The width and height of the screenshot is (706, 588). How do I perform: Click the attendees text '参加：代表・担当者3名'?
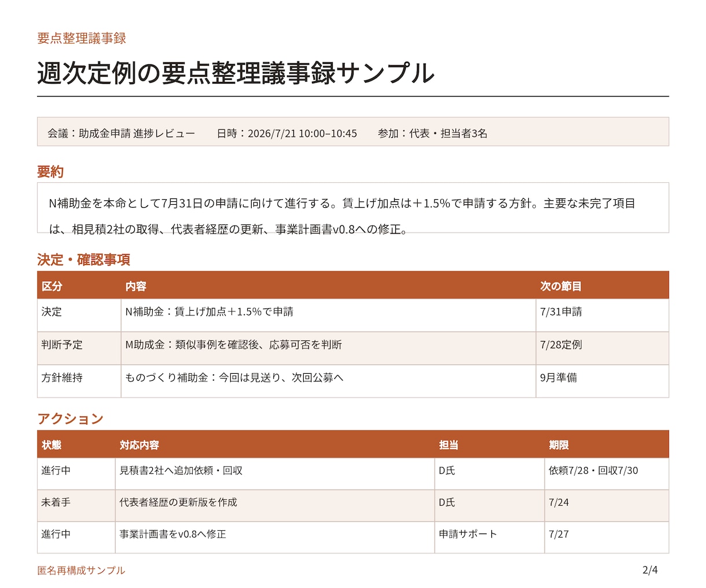click(432, 133)
